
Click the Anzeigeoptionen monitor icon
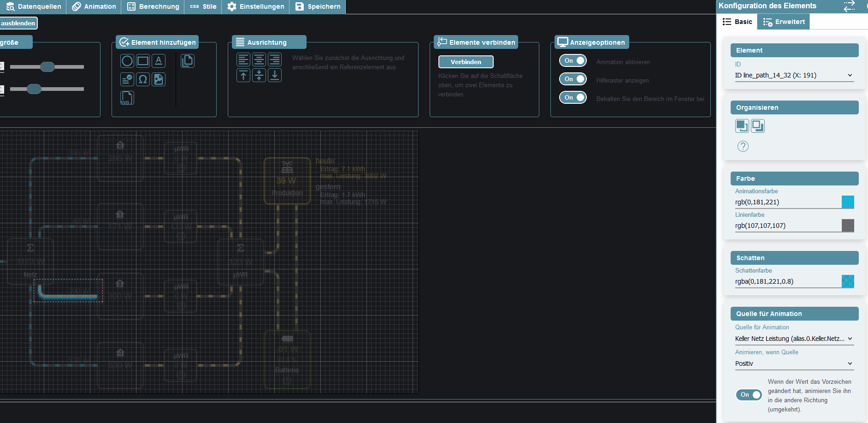click(x=562, y=42)
